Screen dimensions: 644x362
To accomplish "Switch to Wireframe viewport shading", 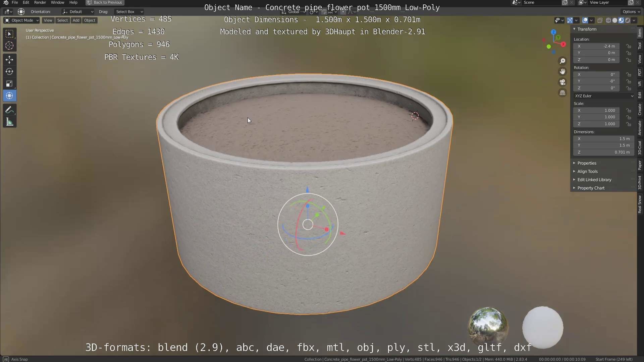I will click(608, 20).
